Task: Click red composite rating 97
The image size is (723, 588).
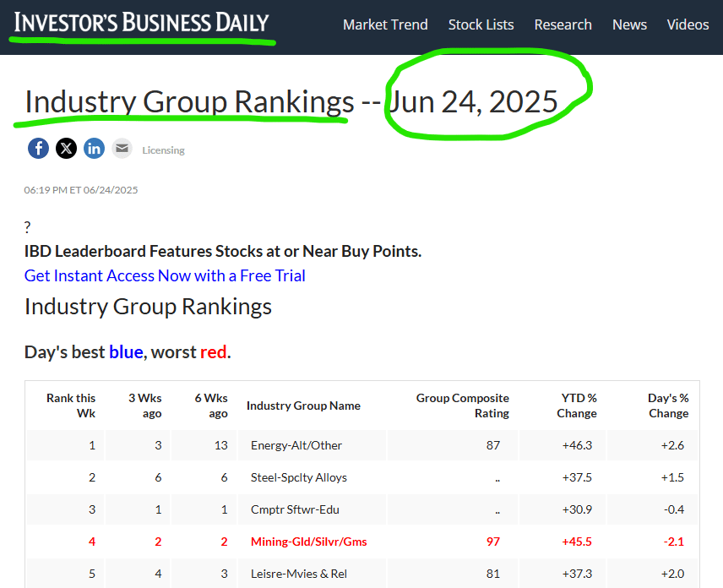Action: click(x=493, y=542)
